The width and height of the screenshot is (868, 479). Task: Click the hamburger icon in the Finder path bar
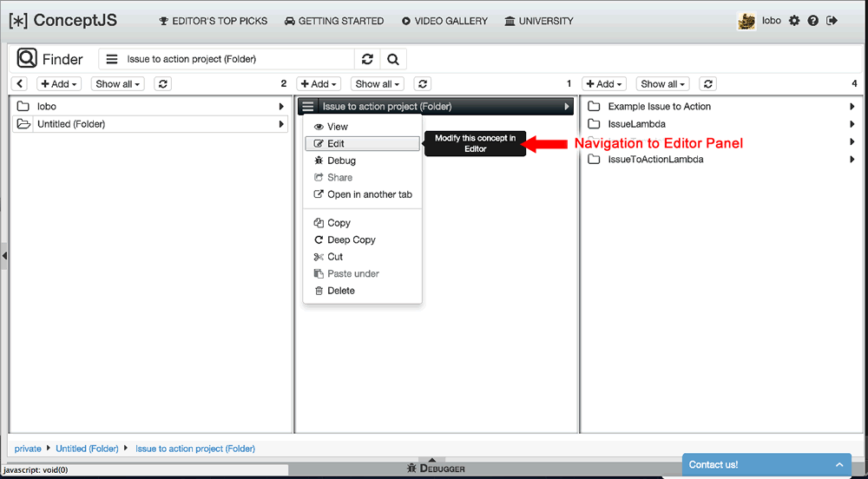[x=112, y=59]
